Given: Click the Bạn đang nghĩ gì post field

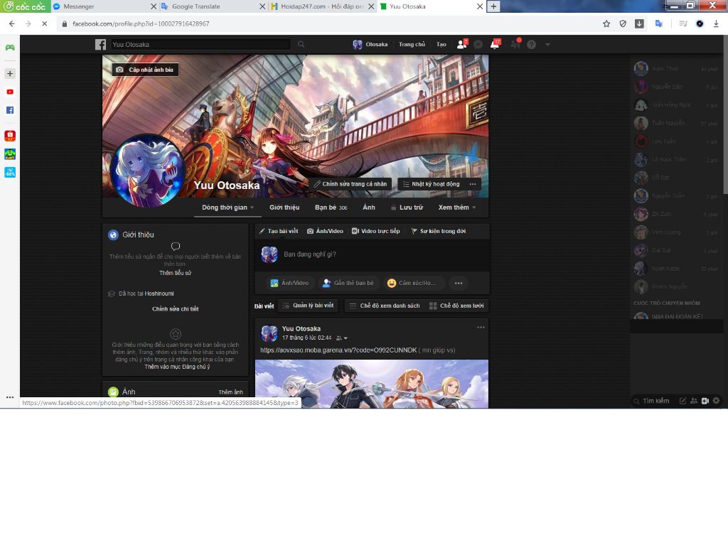Looking at the screenshot, I should point(373,254).
